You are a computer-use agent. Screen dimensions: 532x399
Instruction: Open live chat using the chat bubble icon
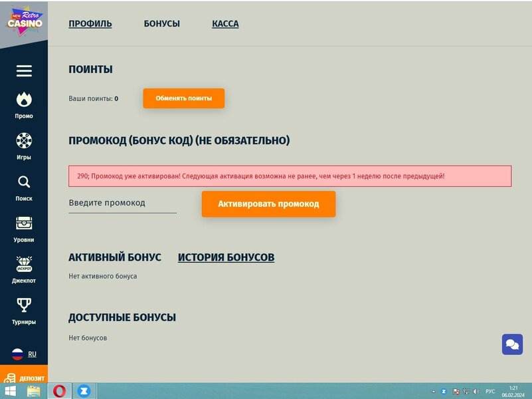[511, 344]
